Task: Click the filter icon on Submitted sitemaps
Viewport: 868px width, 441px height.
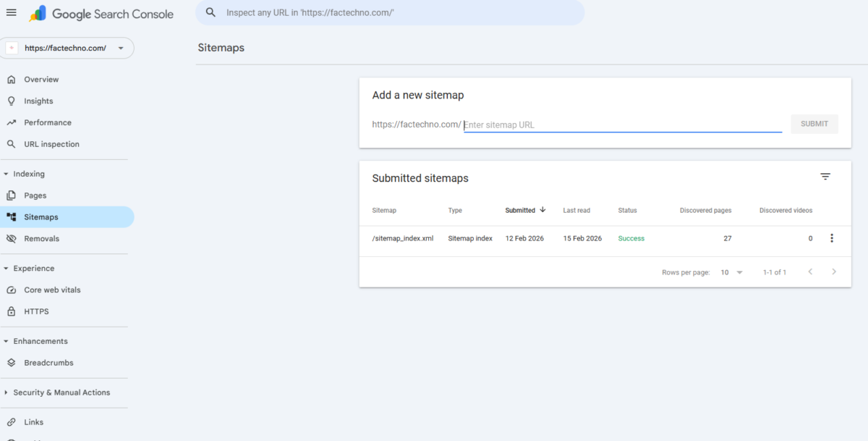Action: (x=825, y=176)
